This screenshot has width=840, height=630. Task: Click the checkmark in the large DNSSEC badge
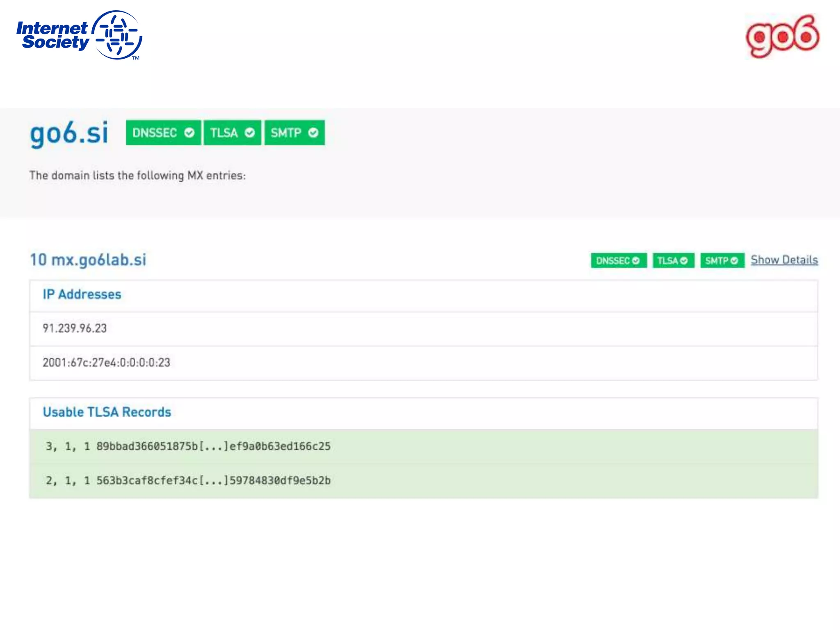189,133
